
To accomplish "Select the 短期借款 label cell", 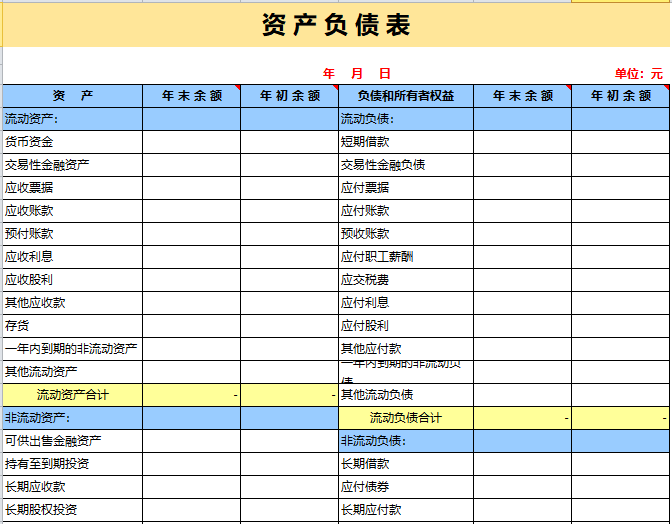I will pos(405,142).
